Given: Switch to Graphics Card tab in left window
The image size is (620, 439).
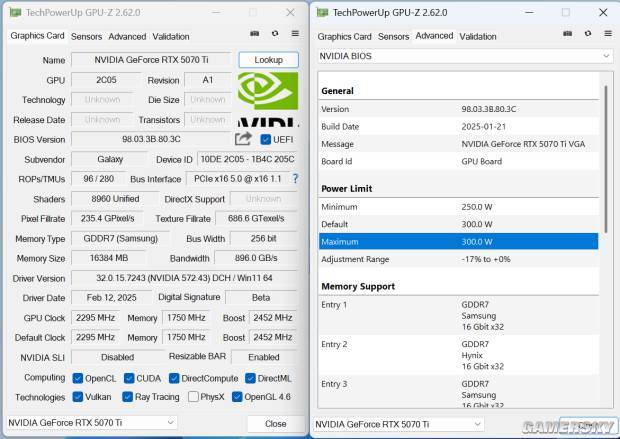Looking at the screenshot, I should (37, 36).
